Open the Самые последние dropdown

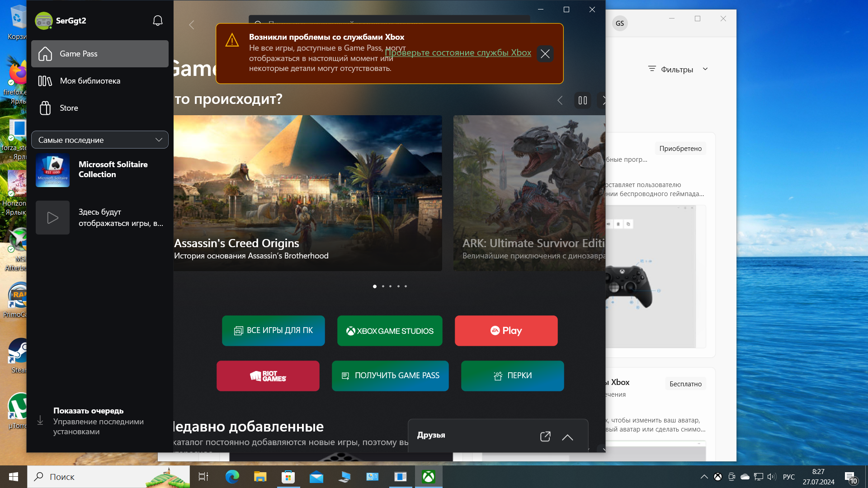tap(99, 140)
